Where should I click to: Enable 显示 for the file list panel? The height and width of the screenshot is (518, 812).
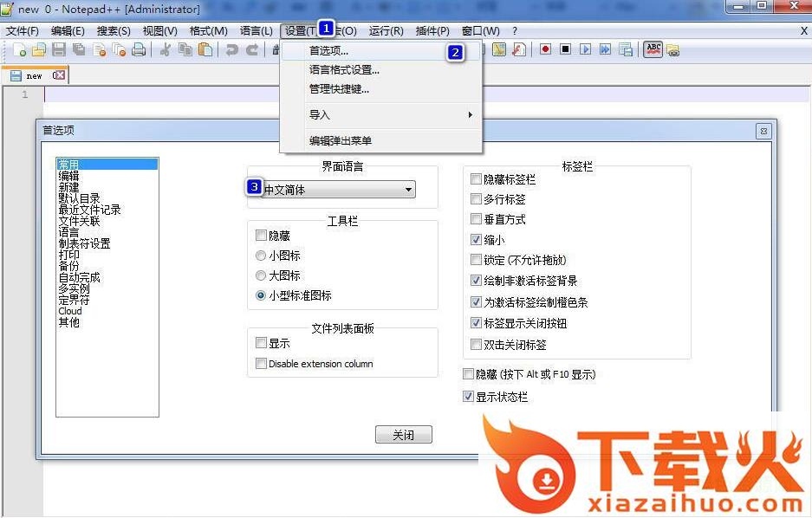[261, 343]
